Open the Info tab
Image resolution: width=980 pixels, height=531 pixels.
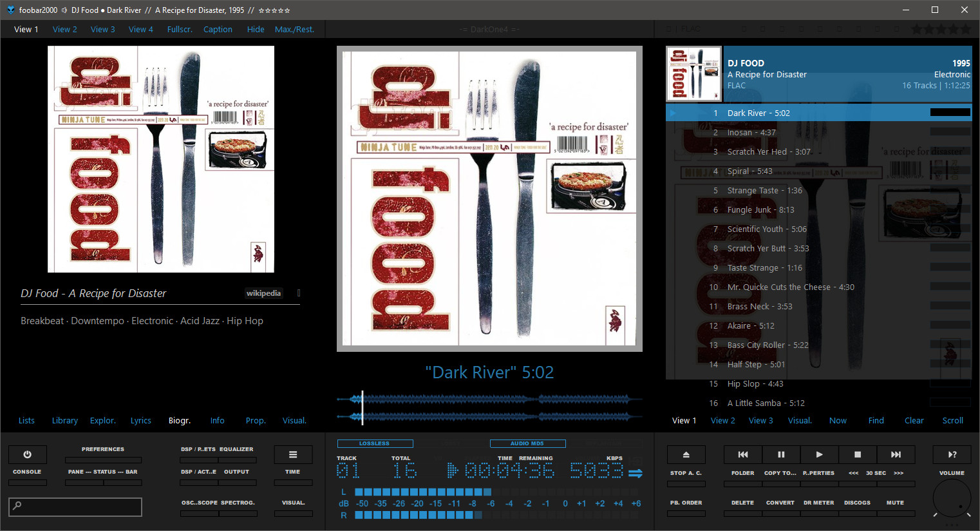[218, 420]
